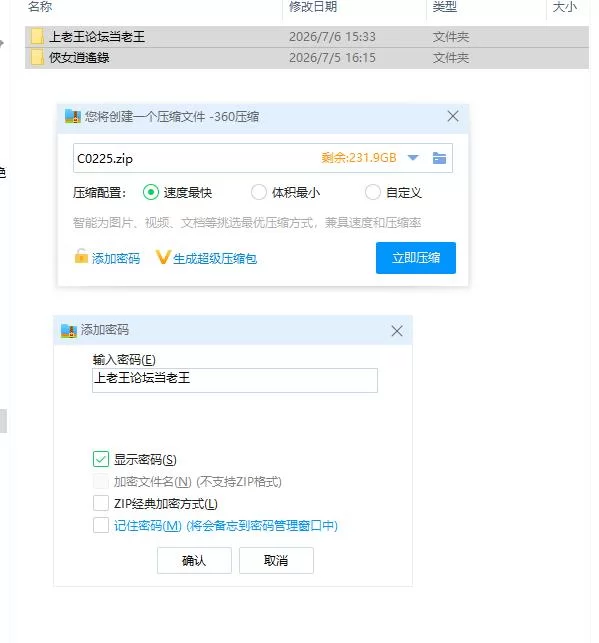This screenshot has height=643, width=599.
Task: Untick the 显示密码 checkbox
Action: (101, 459)
